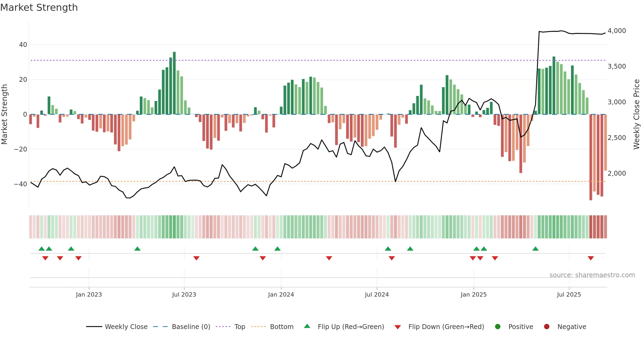Screen dimensions: 644x362
Task: Click the '−40' strength axis label
Action: coord(21,184)
